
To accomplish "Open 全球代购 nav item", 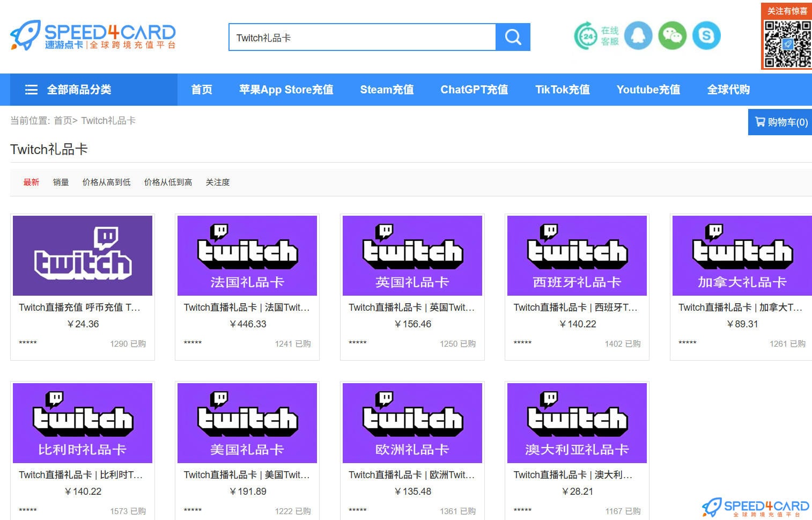I will (728, 90).
